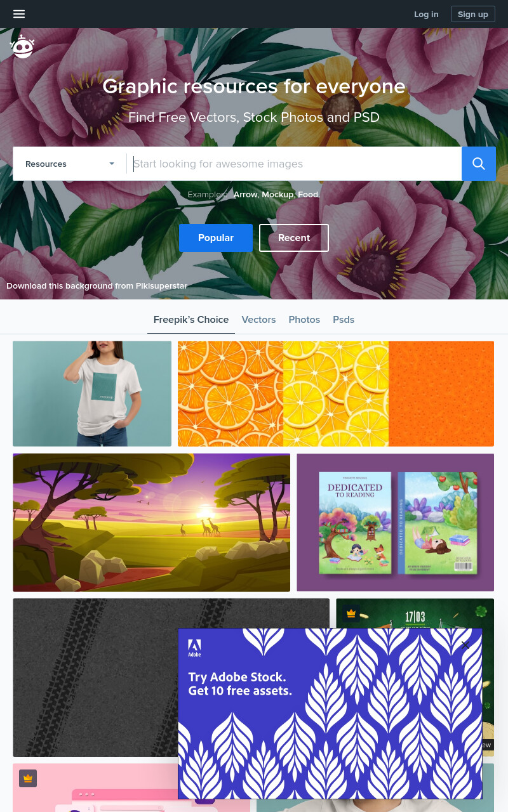Open the Psds tab
This screenshot has height=812, width=508.
coord(344,320)
